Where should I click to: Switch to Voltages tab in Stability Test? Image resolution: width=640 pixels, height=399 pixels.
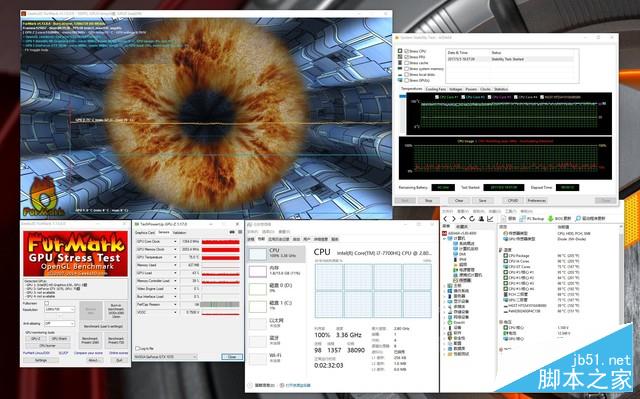click(x=456, y=89)
